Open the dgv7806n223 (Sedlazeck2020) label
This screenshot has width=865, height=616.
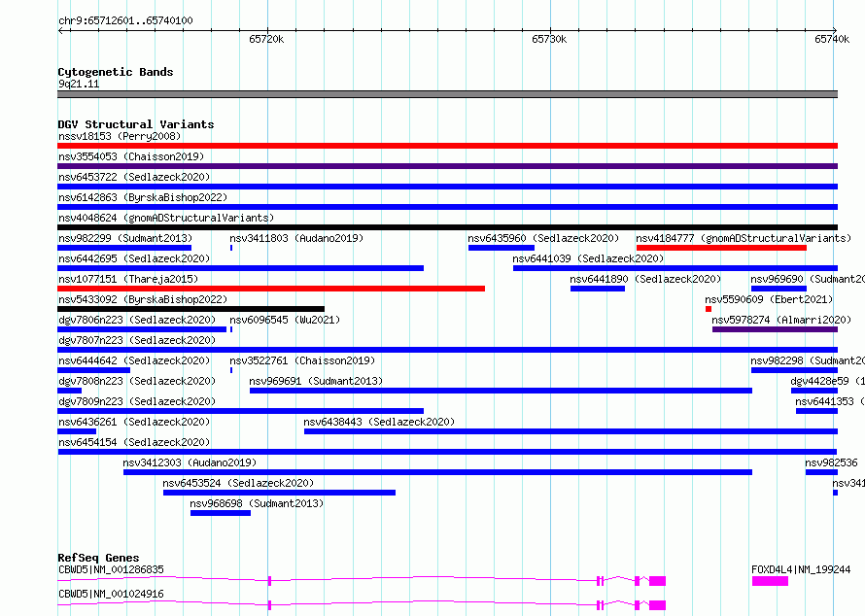click(x=137, y=320)
